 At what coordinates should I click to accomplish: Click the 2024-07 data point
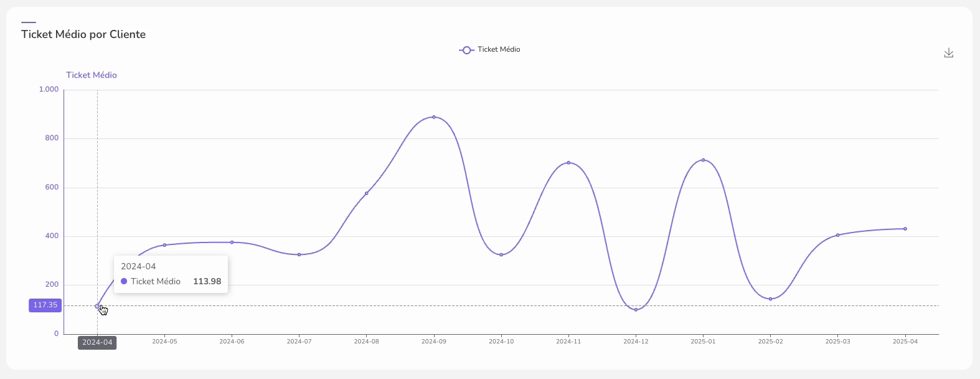coord(299,254)
